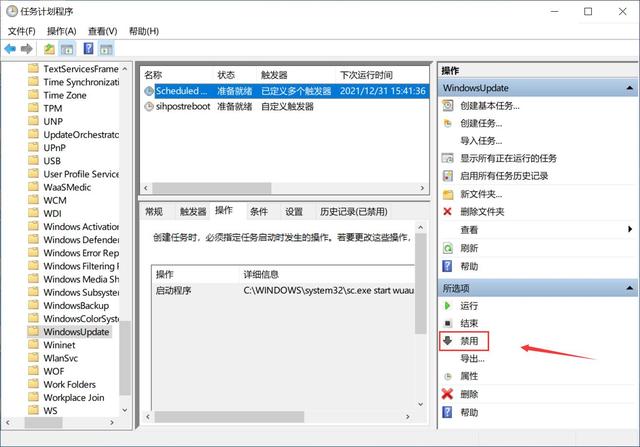
Task: Open the 操作(A) menu
Action: [x=62, y=31]
